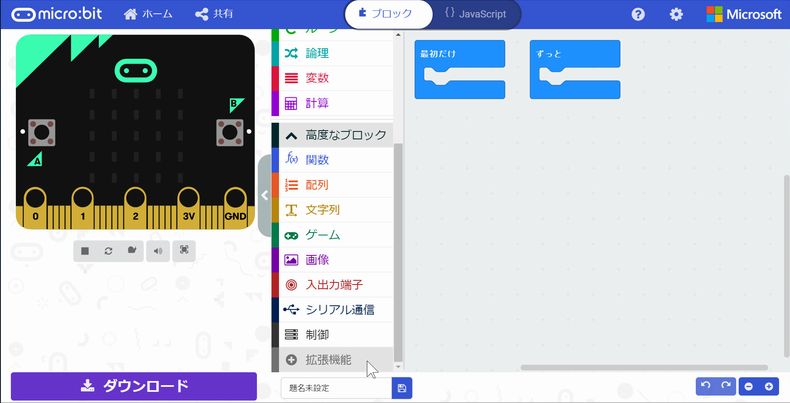Switch to the JavaScript editor

pyautogui.click(x=476, y=14)
